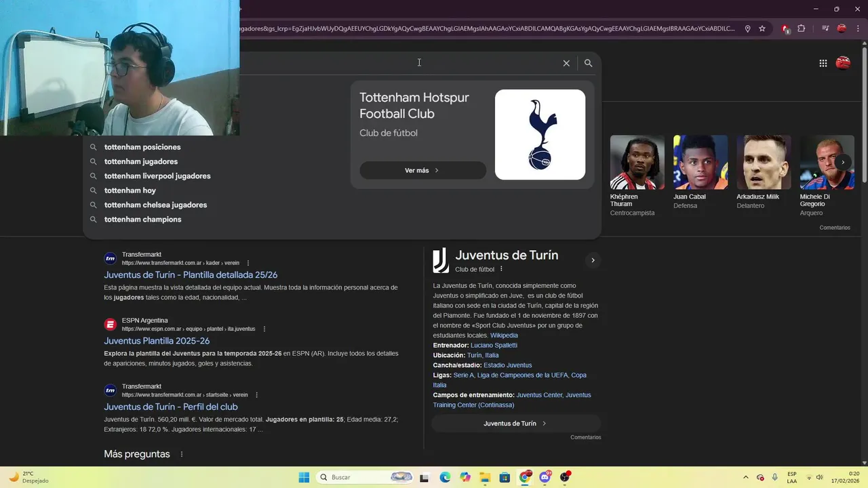
Task: Click the favicon of the Plantilla detallada result
Action: pyautogui.click(x=110, y=259)
